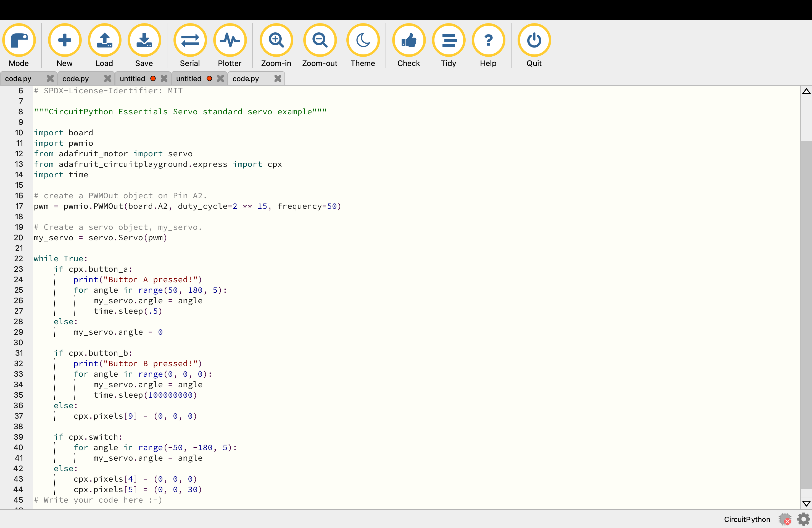Screen dimensions: 812x528
Task: Select the second code.py tab
Action: coord(75,78)
